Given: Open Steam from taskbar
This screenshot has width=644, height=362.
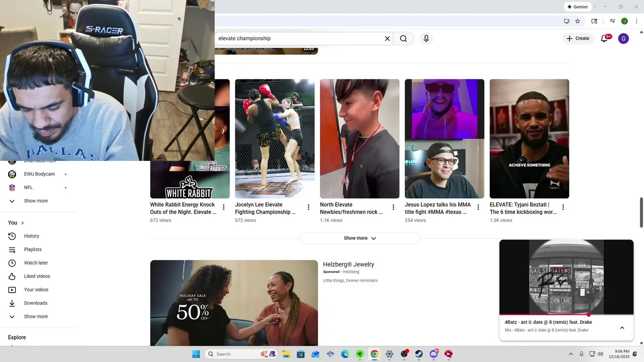Looking at the screenshot, I should point(419,354).
